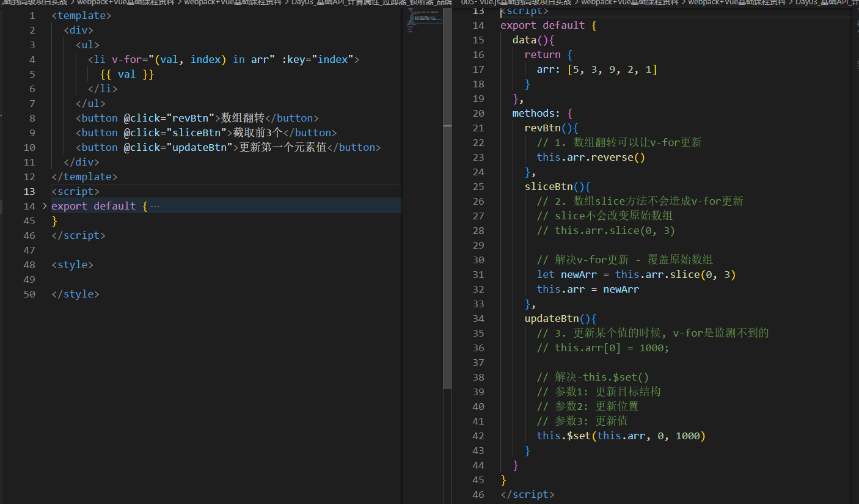Click the :key="index" attribute
The image size is (859, 504).
(318, 59)
